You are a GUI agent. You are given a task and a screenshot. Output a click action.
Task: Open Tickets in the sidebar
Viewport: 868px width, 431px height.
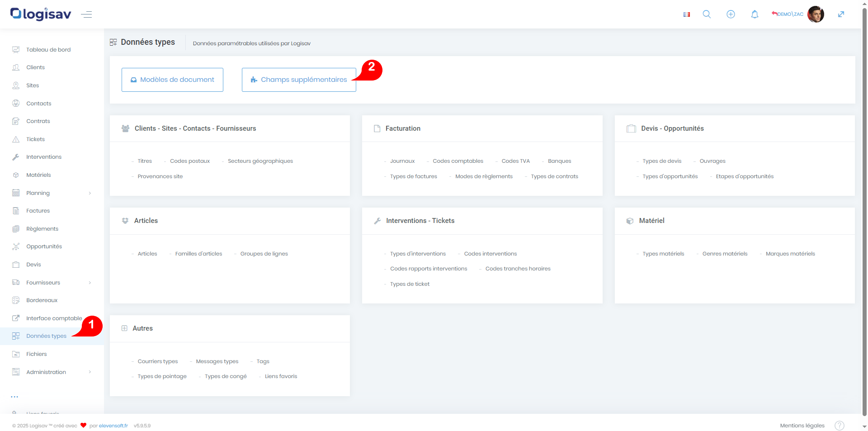coord(35,139)
